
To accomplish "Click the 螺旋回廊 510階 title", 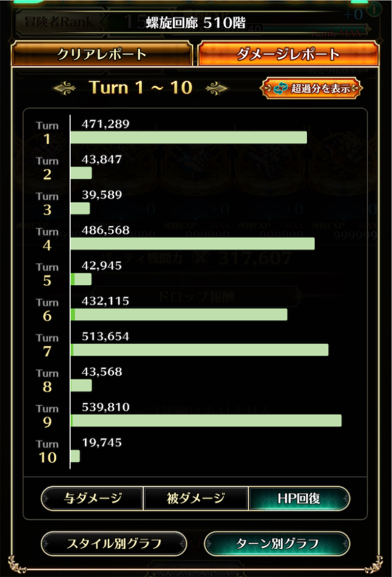I will pyautogui.click(x=195, y=23).
